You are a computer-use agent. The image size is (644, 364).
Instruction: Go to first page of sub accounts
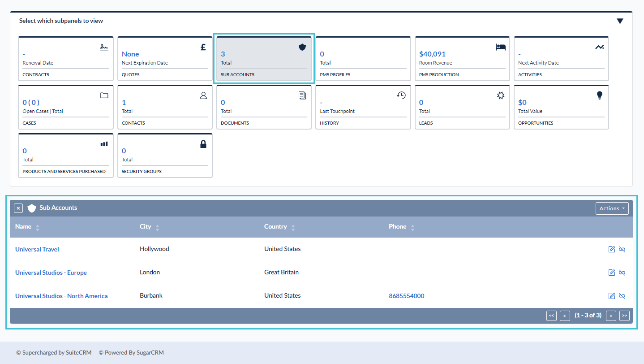coord(551,316)
